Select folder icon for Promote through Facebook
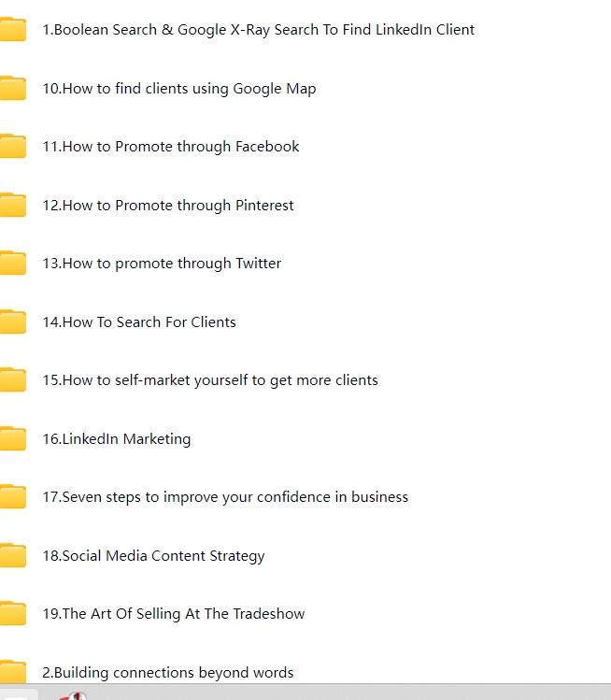The height and width of the screenshot is (700, 611). click(x=12, y=147)
